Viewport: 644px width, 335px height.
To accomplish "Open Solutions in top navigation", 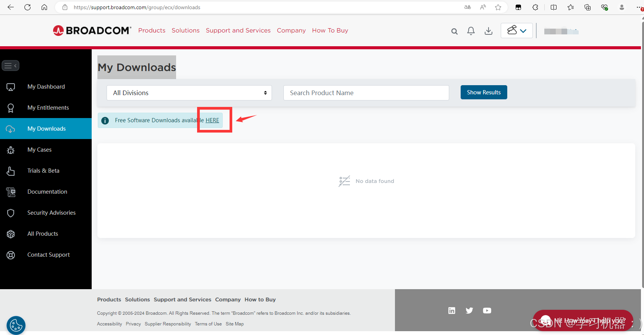I will click(x=186, y=31).
